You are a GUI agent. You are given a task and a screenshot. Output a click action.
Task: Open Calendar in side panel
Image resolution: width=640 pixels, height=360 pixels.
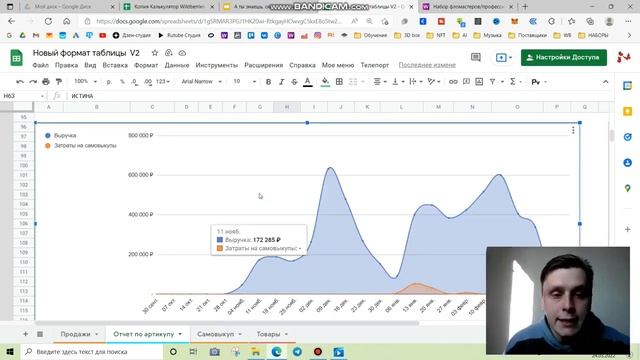(627, 86)
